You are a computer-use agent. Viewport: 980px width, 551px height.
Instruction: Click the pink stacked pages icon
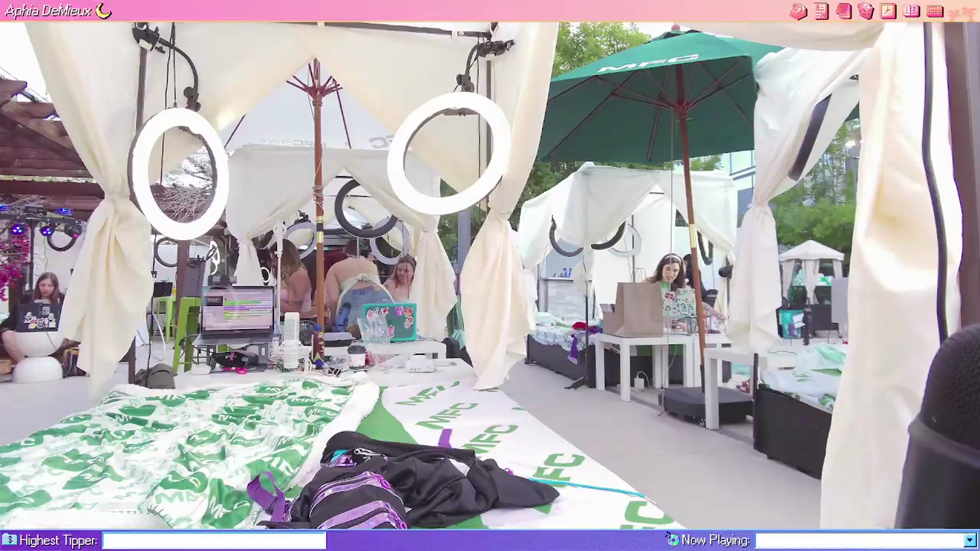843,11
